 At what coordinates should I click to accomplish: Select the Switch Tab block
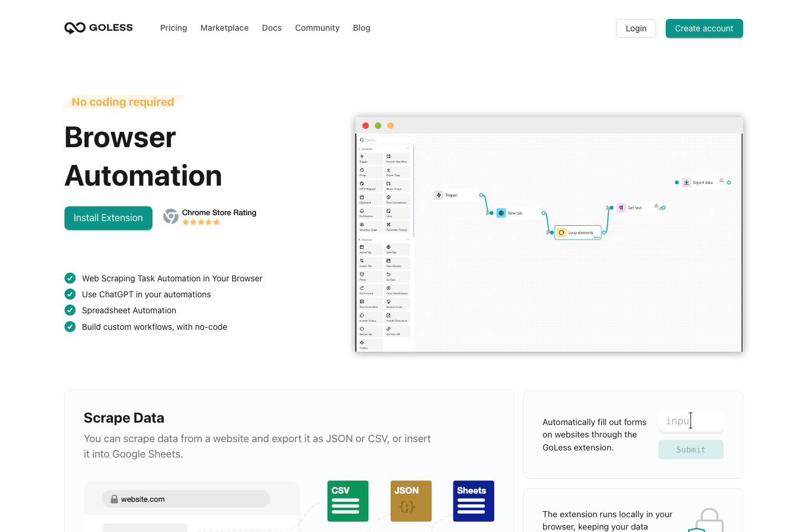[371, 263]
